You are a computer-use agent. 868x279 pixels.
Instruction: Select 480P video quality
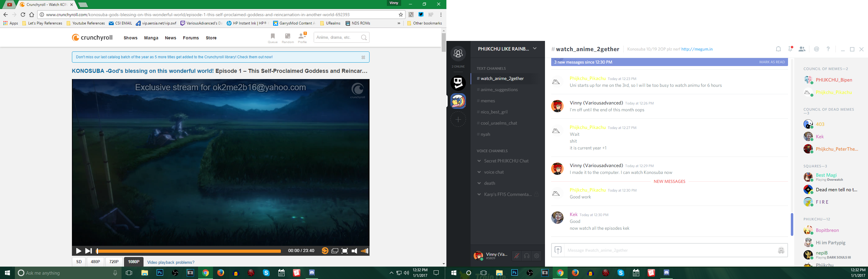95,262
